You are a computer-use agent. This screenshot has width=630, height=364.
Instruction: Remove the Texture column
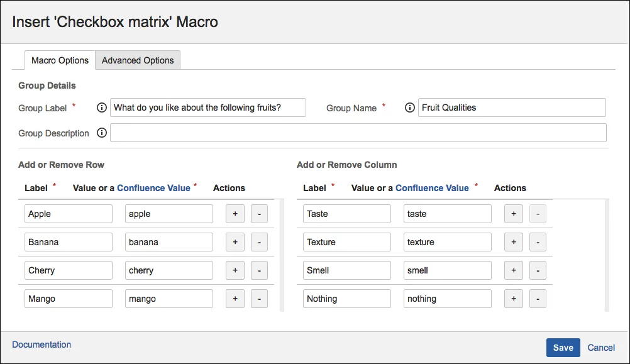pos(538,242)
